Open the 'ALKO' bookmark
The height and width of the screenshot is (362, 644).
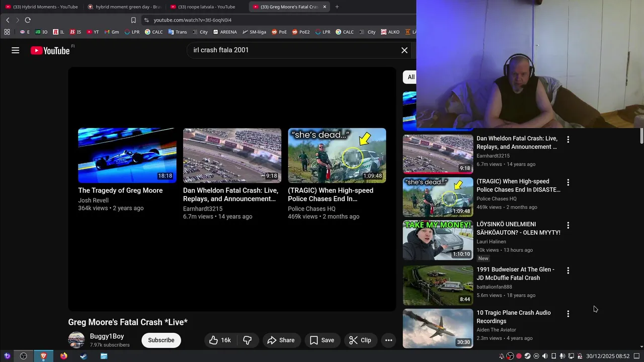[390, 32]
